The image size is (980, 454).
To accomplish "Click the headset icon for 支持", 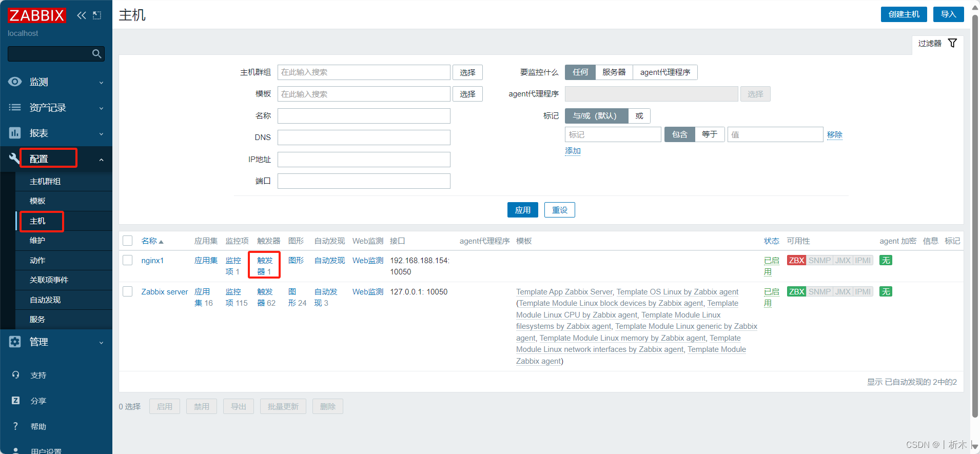I will (x=15, y=375).
